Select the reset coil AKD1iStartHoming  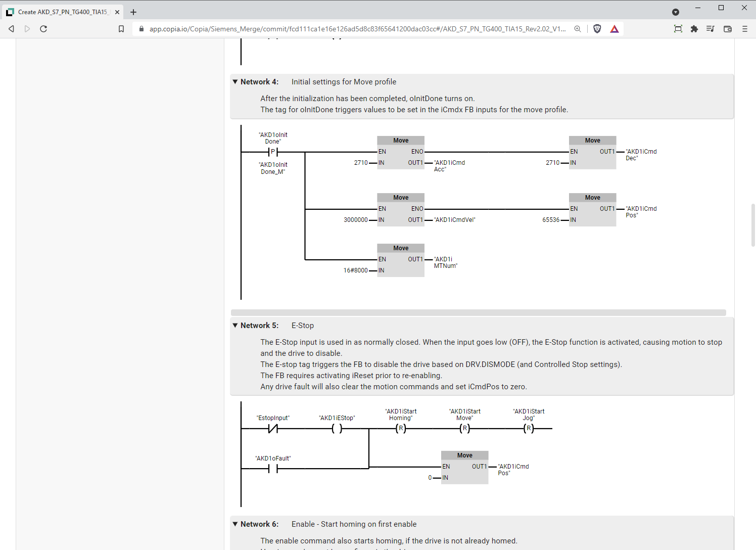pyautogui.click(x=400, y=428)
